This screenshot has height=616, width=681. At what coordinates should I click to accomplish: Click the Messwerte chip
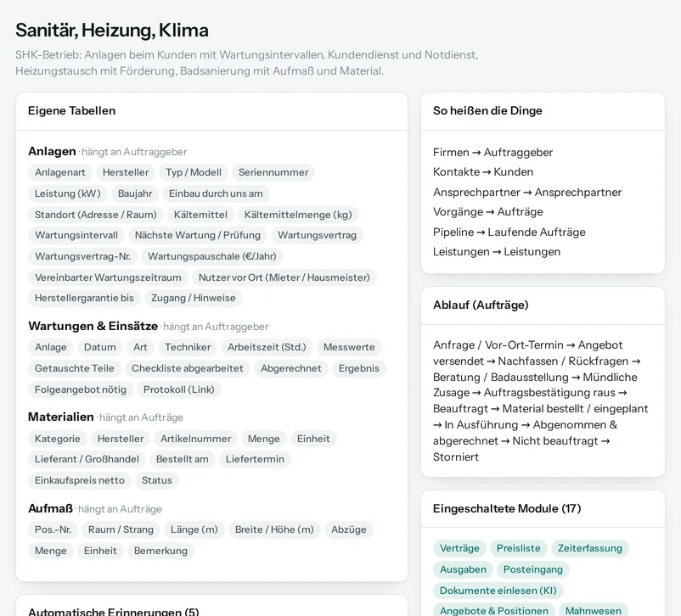click(x=349, y=347)
